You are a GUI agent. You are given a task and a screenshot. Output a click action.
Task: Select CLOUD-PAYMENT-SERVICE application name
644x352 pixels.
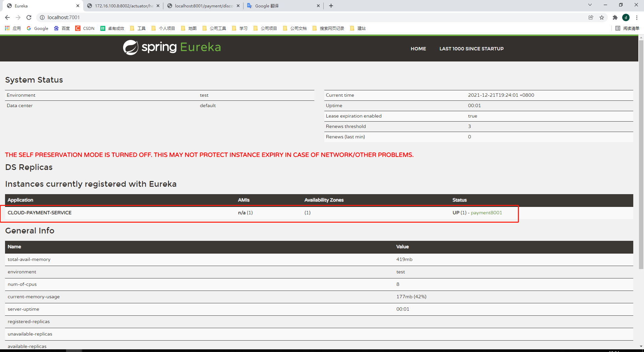pyautogui.click(x=40, y=213)
